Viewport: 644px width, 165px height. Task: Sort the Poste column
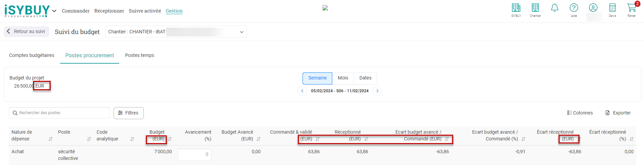click(x=89, y=139)
